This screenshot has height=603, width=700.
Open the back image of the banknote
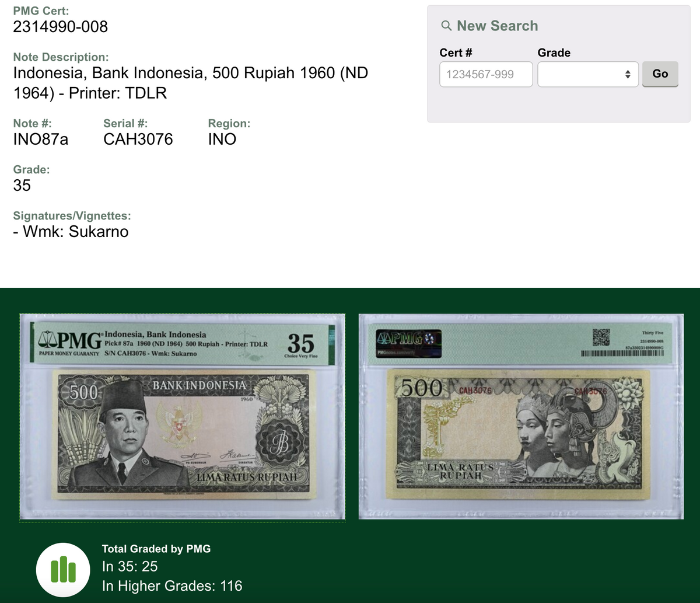pyautogui.click(x=521, y=417)
